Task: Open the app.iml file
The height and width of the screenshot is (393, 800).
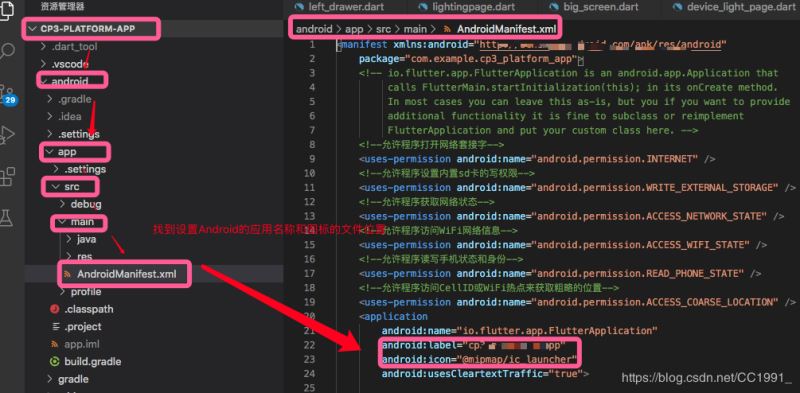Action: point(82,344)
